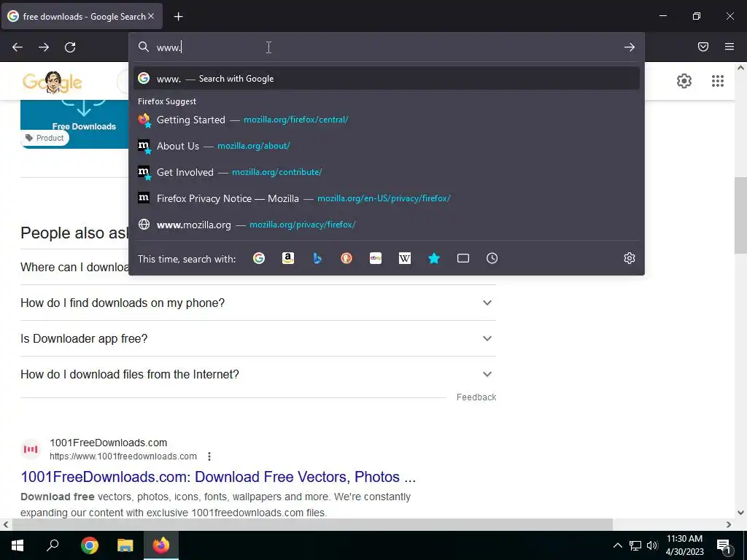Select 'www. — Search with Google' suggestion
This screenshot has height=560, width=747.
click(387, 79)
